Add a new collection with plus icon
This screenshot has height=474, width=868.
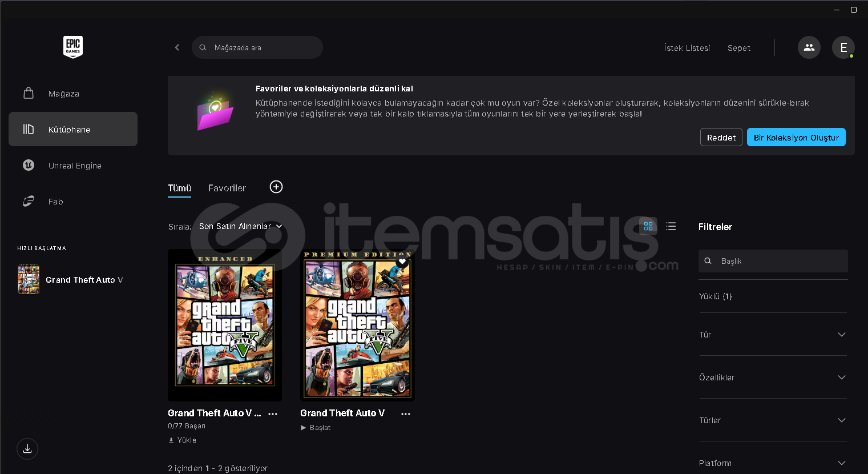tap(276, 187)
